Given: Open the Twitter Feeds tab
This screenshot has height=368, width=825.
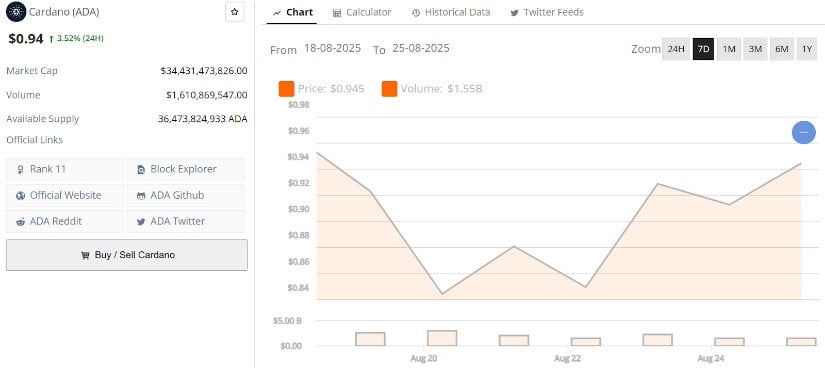Looking at the screenshot, I should pos(547,12).
